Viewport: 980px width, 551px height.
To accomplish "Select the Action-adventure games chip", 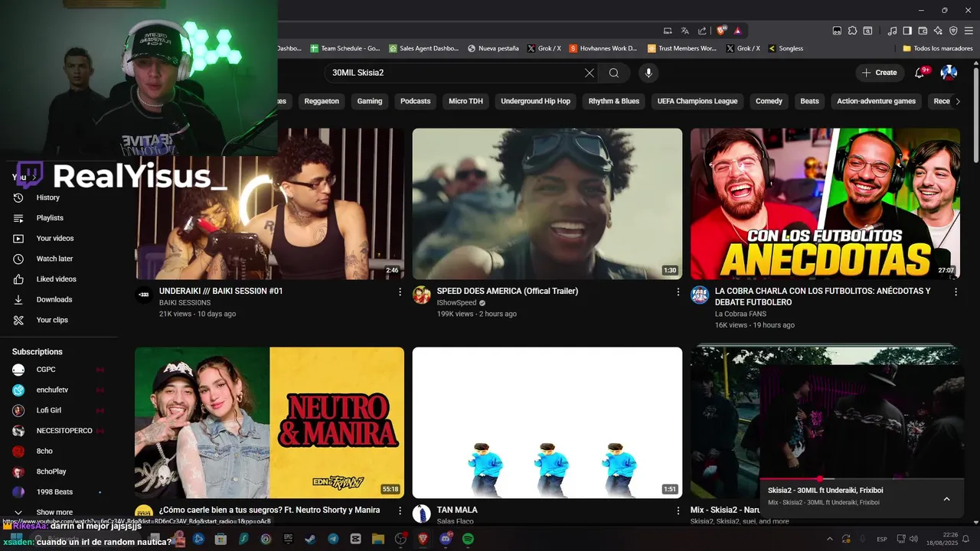I will [876, 101].
